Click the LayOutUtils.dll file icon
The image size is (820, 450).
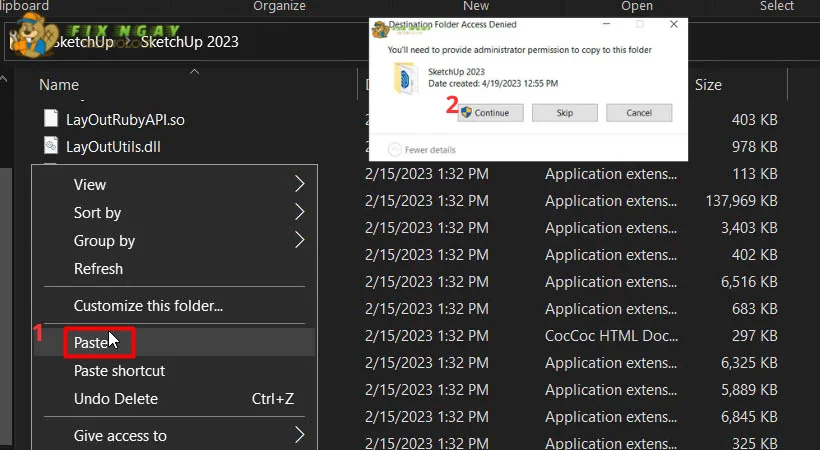pyautogui.click(x=51, y=147)
